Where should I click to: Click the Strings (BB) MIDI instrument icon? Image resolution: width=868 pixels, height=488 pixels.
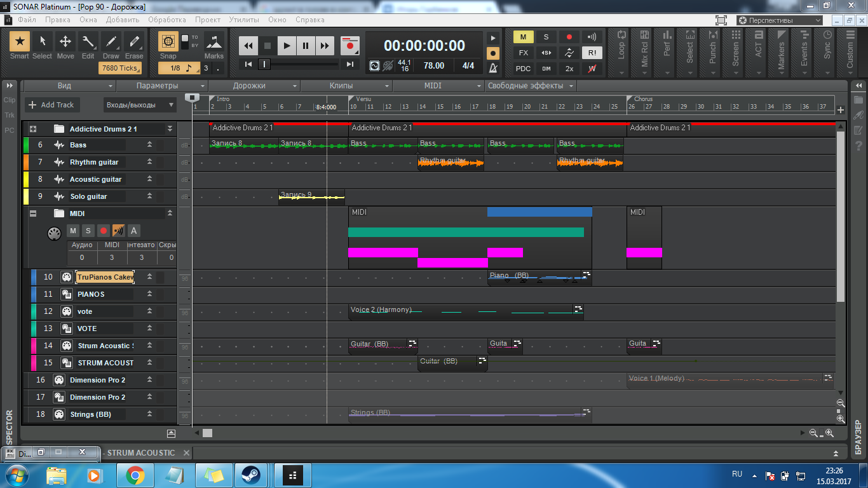59,414
